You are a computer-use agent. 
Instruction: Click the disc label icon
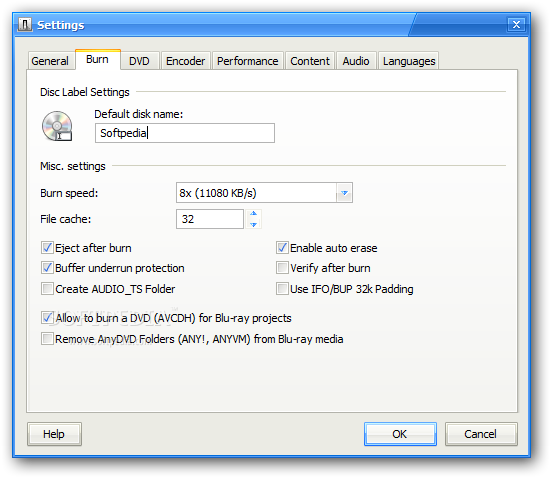[57, 126]
